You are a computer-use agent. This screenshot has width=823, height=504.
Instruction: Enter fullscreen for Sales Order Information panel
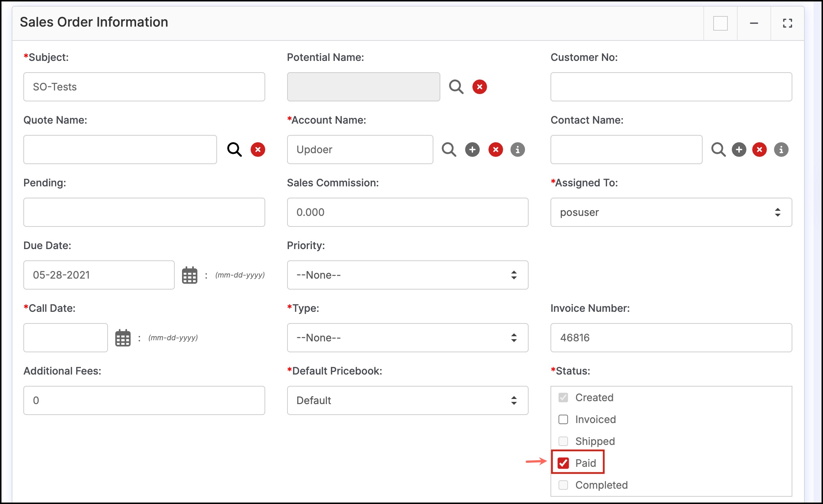[x=787, y=23]
